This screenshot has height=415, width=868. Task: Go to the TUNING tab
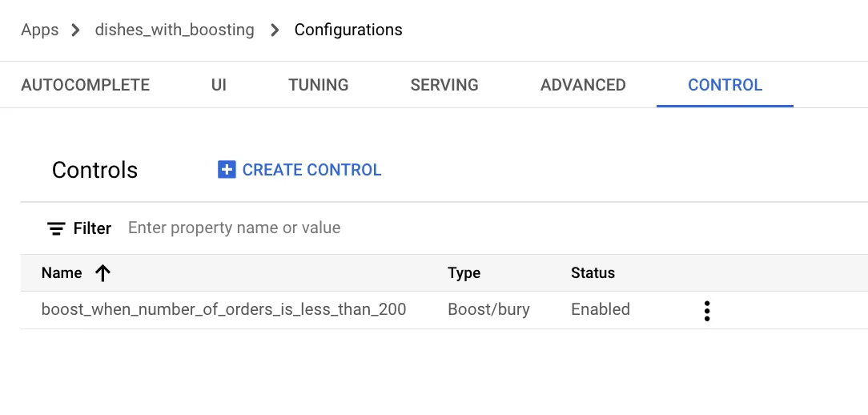pos(318,85)
